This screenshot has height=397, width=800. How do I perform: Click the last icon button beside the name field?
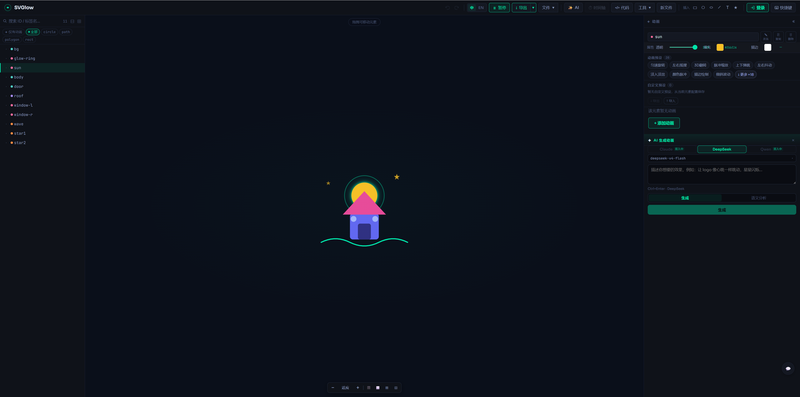(791, 37)
